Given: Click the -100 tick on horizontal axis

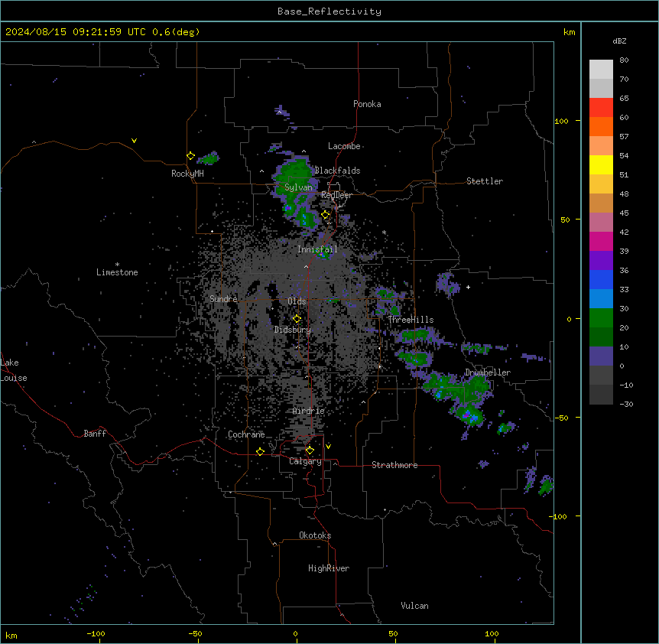Looking at the screenshot, I should pos(96,633).
